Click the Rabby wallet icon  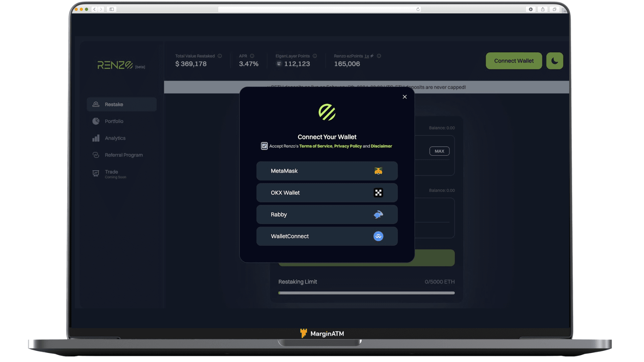coord(378,215)
